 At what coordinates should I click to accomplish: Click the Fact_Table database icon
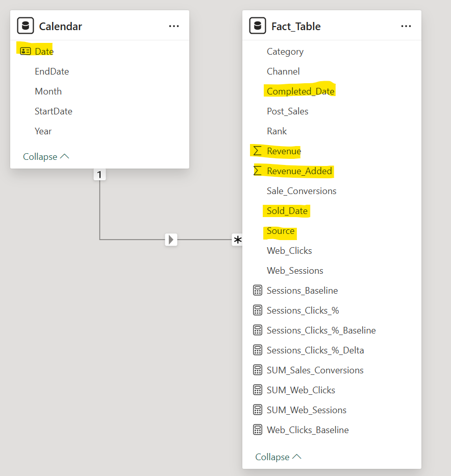click(x=258, y=26)
